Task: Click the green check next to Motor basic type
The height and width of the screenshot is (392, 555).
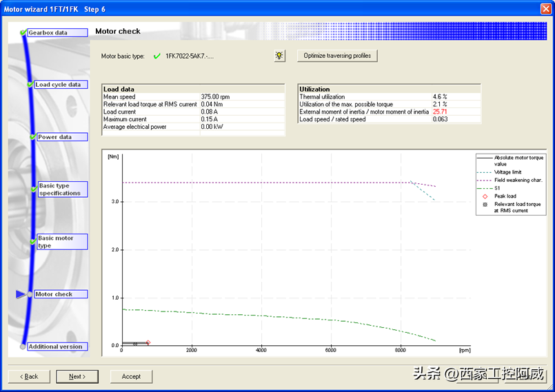Action: (157, 56)
